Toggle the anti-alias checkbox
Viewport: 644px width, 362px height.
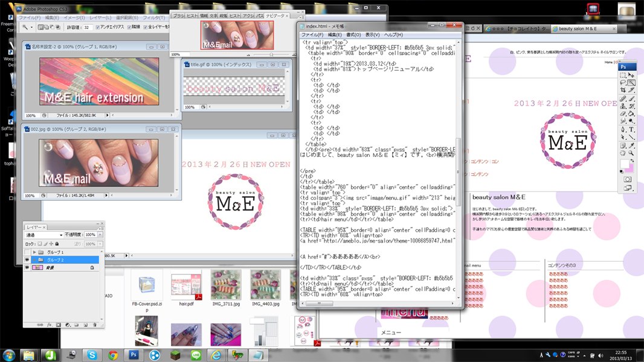(98, 27)
